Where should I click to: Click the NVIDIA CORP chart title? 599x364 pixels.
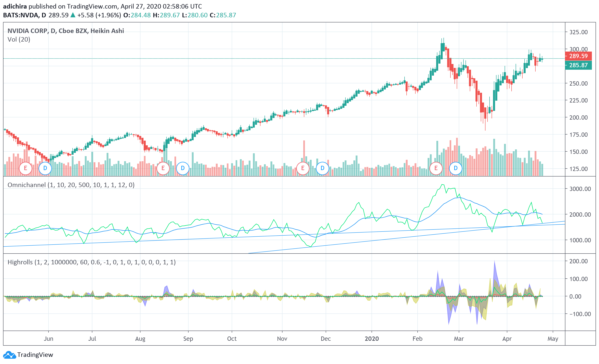point(66,31)
